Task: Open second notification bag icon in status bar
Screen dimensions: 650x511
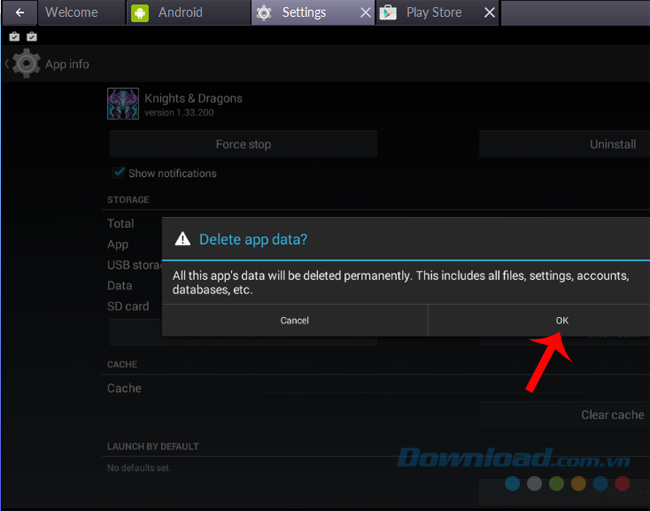Action: pyautogui.click(x=32, y=36)
